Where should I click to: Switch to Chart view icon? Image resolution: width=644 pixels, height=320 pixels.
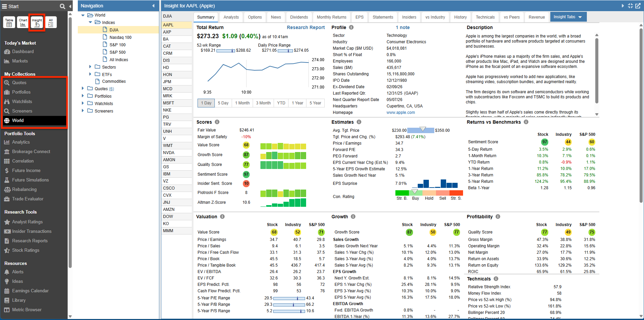(23, 23)
